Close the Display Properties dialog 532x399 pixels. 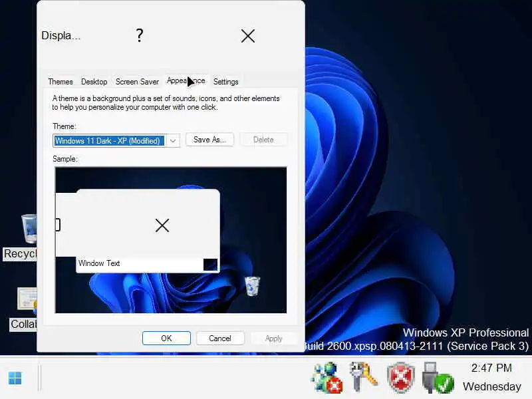click(248, 36)
